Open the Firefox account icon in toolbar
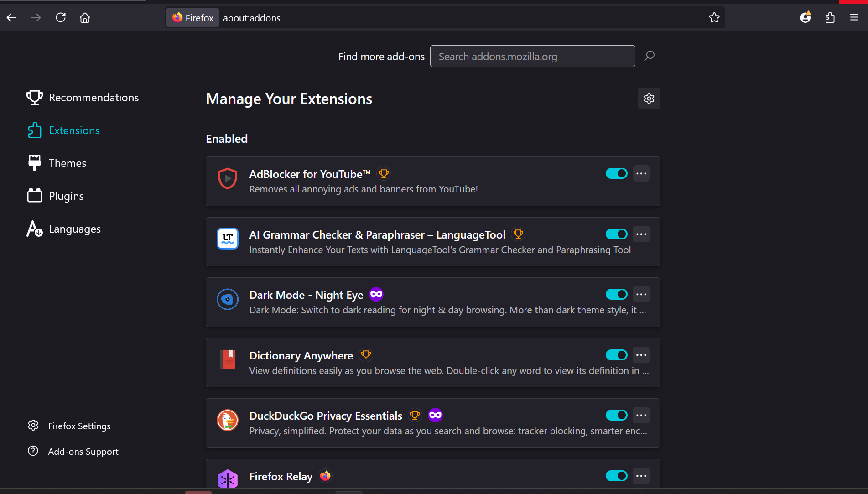This screenshot has height=494, width=868. [806, 18]
